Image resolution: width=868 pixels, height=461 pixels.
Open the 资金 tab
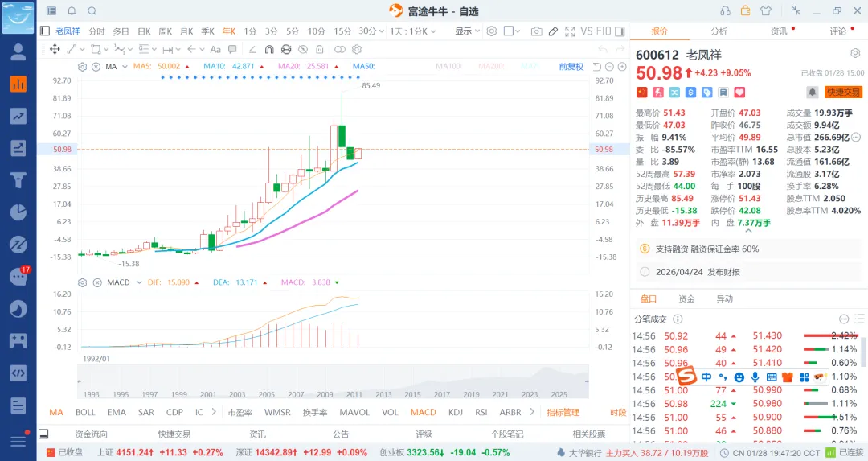pos(686,298)
